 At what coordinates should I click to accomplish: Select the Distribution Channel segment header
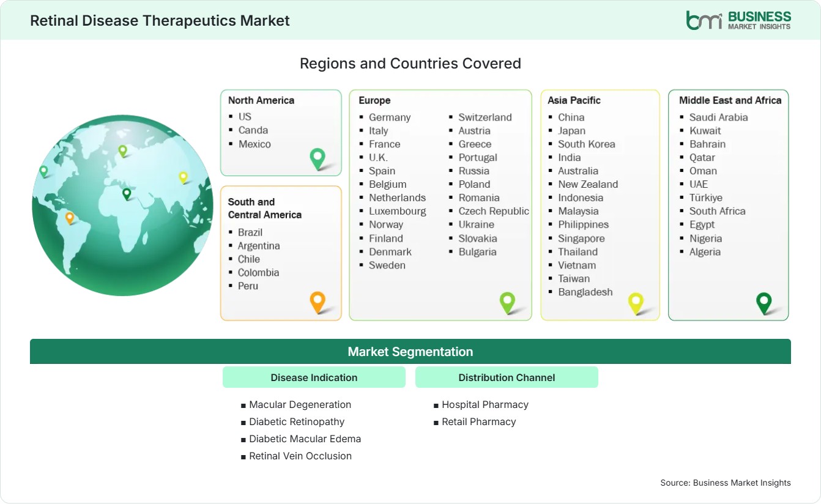click(507, 377)
